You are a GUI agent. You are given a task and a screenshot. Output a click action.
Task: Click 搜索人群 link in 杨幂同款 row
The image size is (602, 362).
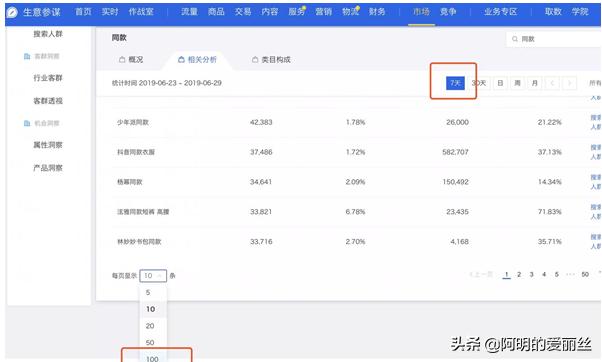click(x=596, y=182)
